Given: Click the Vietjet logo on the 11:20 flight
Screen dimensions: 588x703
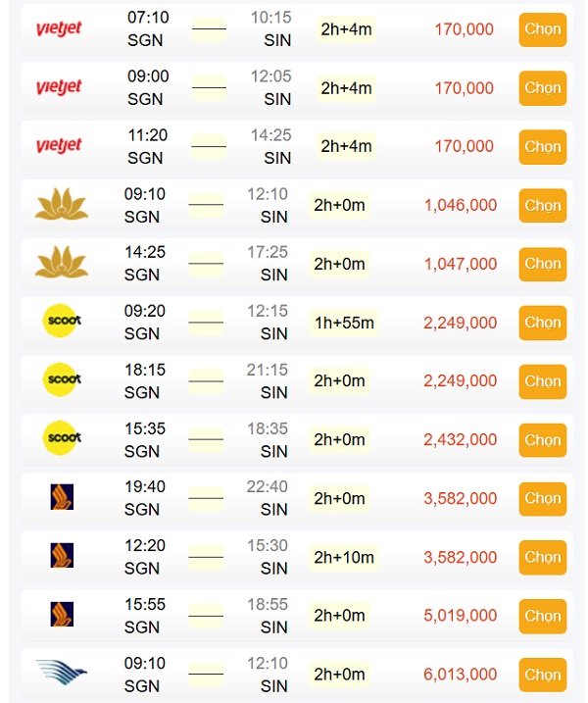Looking at the screenshot, I should (x=59, y=146).
